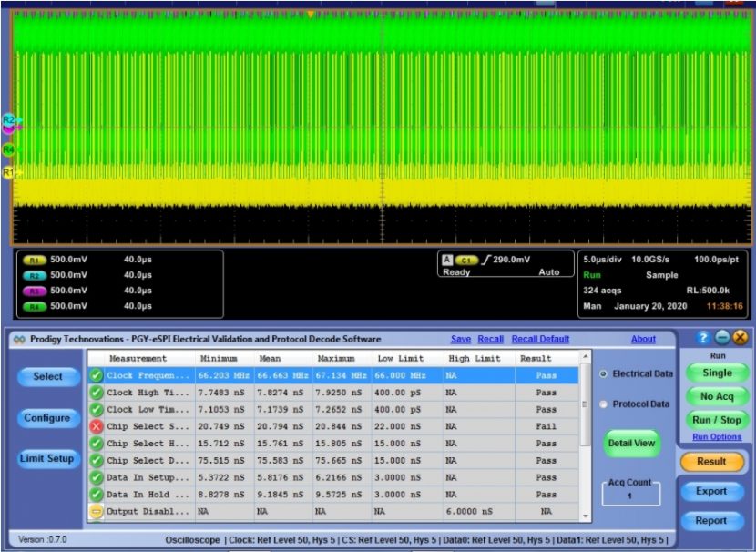
Task: Click the Prodigy Technovations logo in the title bar
Action: pyautogui.click(x=18, y=338)
